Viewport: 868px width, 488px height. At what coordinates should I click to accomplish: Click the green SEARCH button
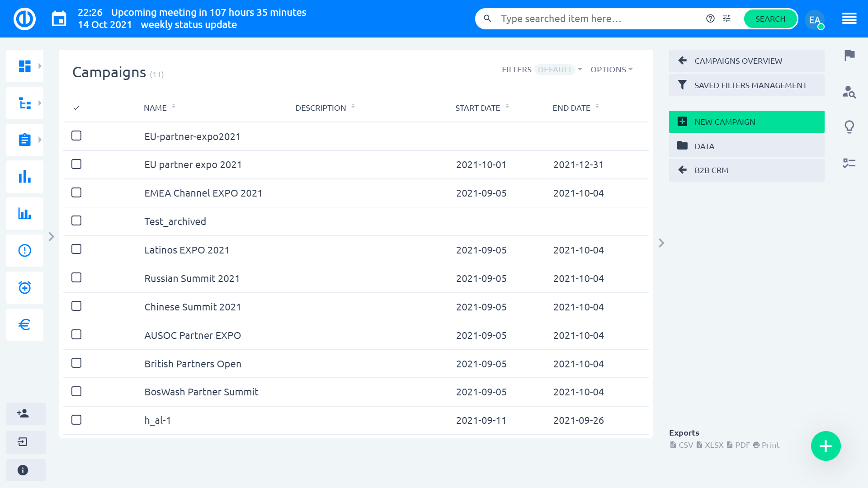coord(770,19)
